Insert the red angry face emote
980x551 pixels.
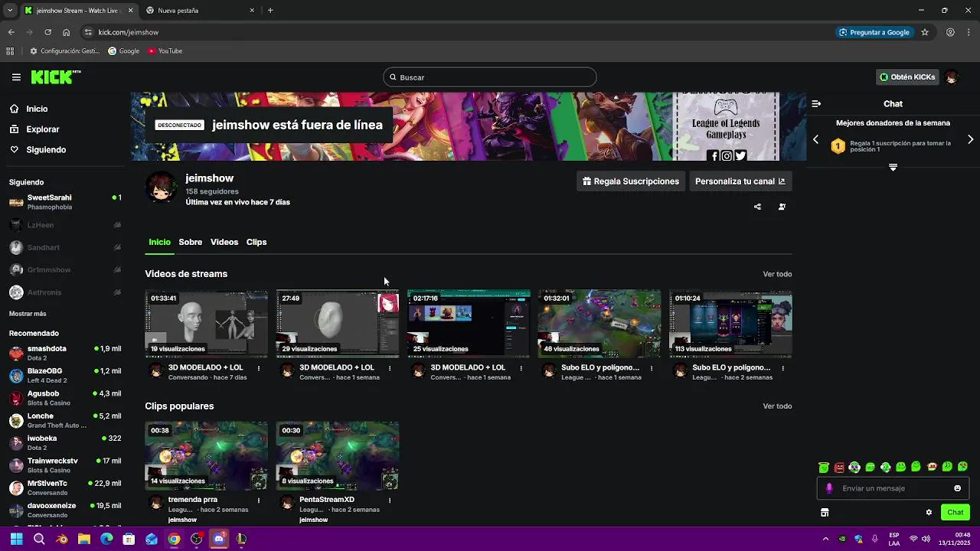(839, 467)
